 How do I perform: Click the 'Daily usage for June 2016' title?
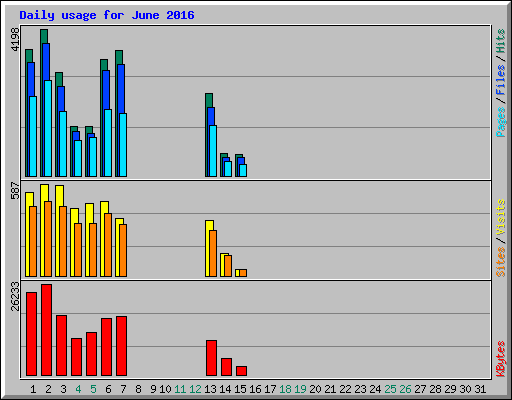click(107, 15)
